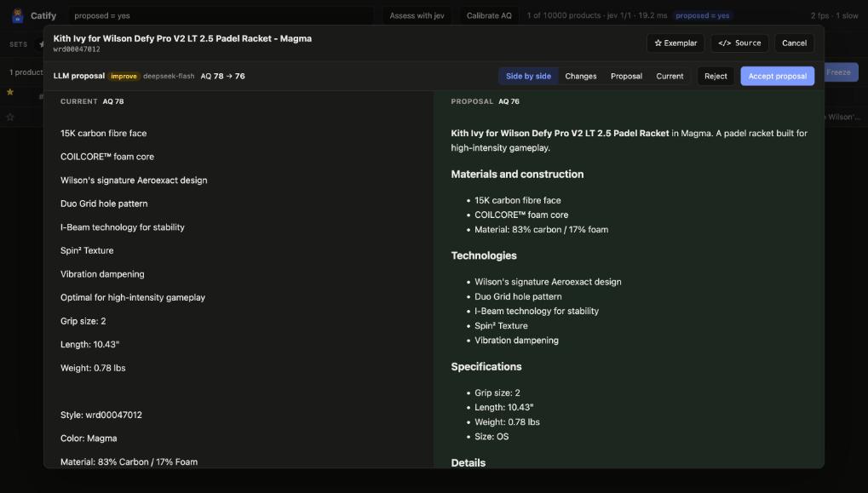Click the 'proposed = yes' filter chip

click(702, 15)
